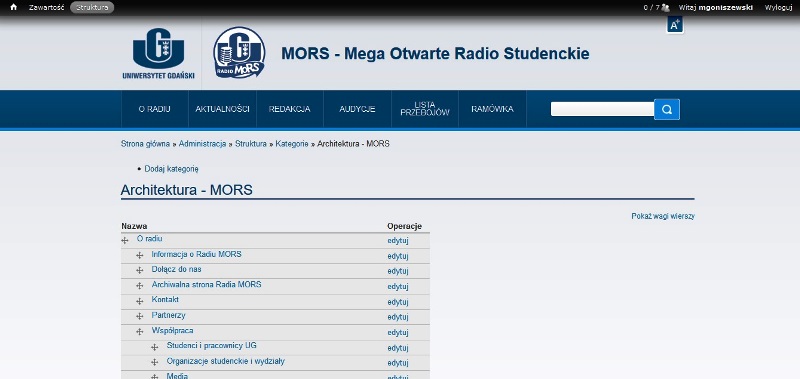
Task: Click edytuj for Partnerzy
Action: click(x=398, y=317)
